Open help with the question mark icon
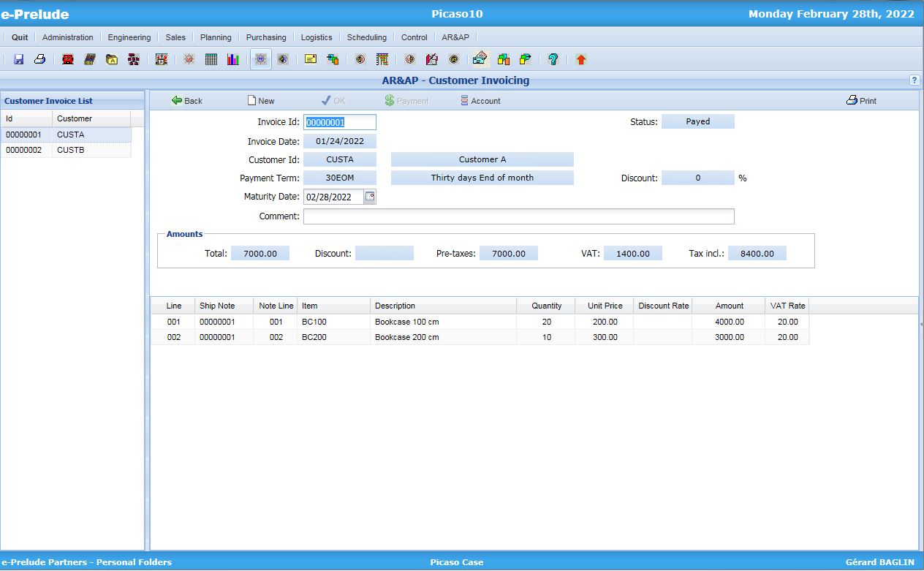Viewport: 924px width, 571px height. coord(553,60)
